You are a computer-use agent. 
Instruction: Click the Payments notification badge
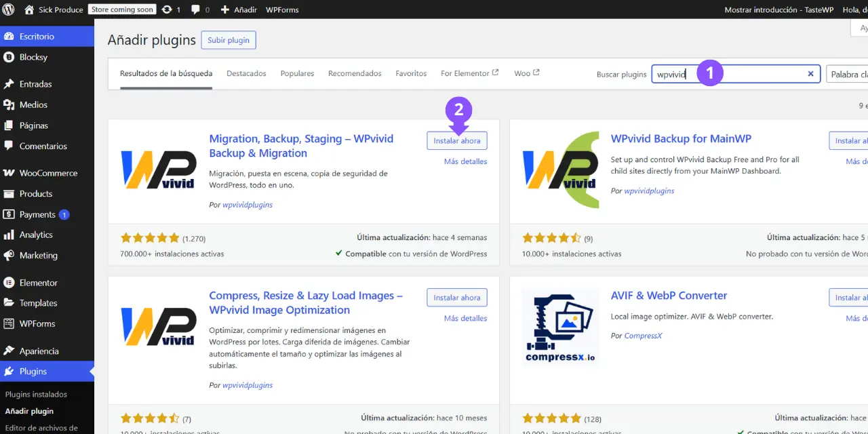pyautogui.click(x=64, y=214)
